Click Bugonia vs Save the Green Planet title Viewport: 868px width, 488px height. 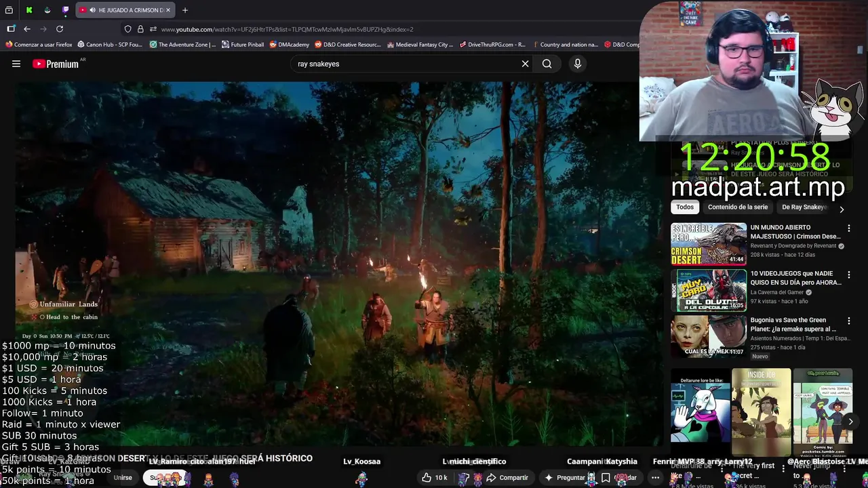point(793,324)
